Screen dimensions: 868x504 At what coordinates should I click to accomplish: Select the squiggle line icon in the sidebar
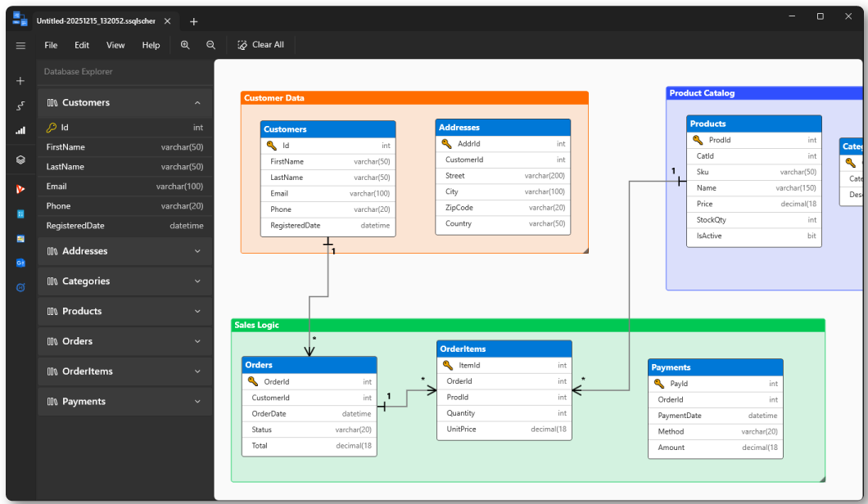(20, 105)
